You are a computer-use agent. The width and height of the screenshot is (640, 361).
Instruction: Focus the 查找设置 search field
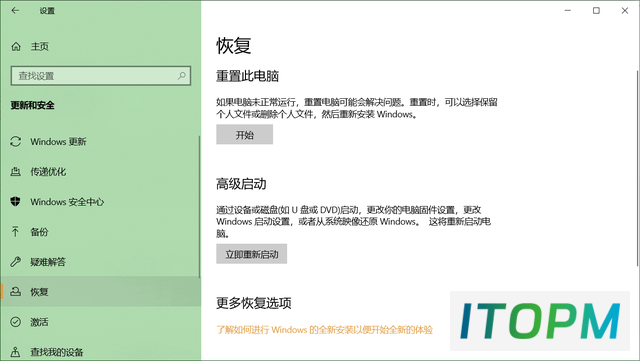101,76
